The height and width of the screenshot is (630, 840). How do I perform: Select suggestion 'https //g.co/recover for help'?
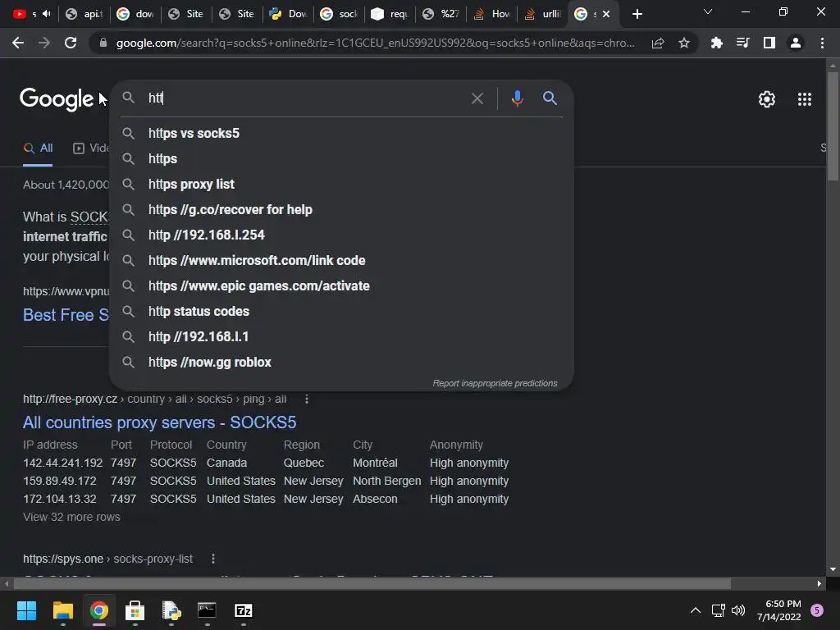[x=342, y=209]
